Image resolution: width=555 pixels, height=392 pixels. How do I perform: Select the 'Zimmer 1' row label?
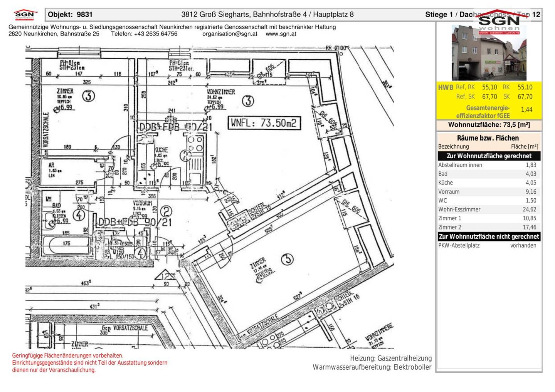[x=450, y=218]
